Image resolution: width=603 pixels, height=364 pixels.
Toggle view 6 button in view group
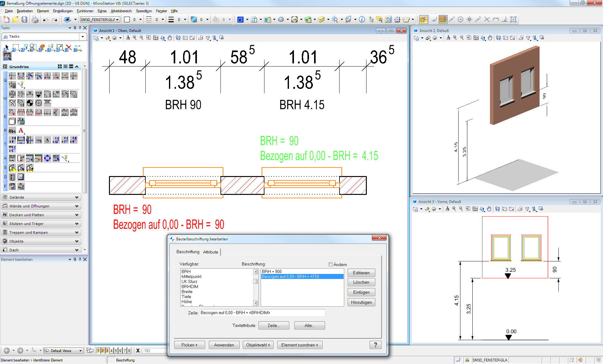pyautogui.click(x=120, y=351)
